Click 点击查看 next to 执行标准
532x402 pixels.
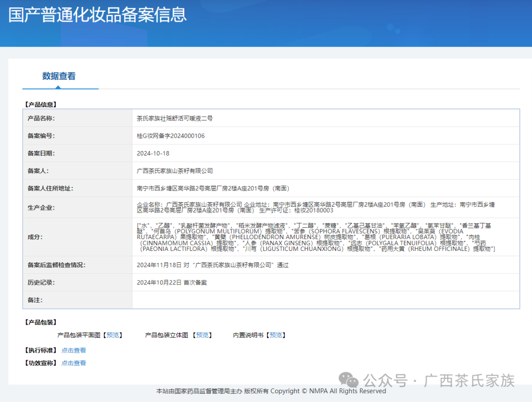[73, 350]
